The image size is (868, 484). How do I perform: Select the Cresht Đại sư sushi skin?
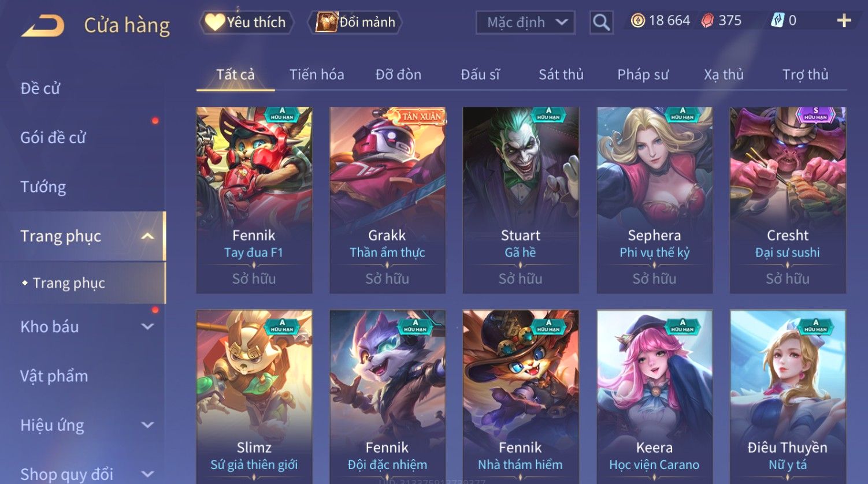788,200
